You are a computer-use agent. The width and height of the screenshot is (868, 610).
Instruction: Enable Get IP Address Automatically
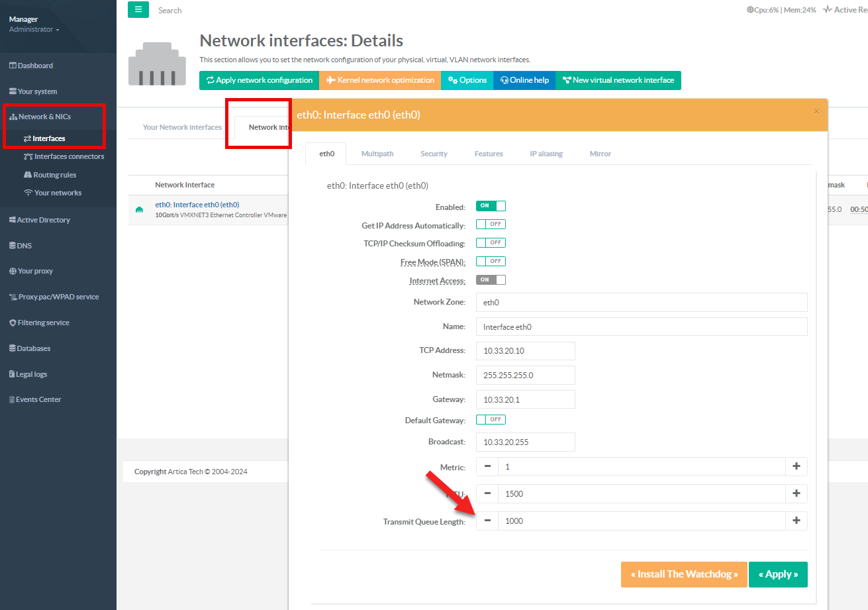[491, 225]
